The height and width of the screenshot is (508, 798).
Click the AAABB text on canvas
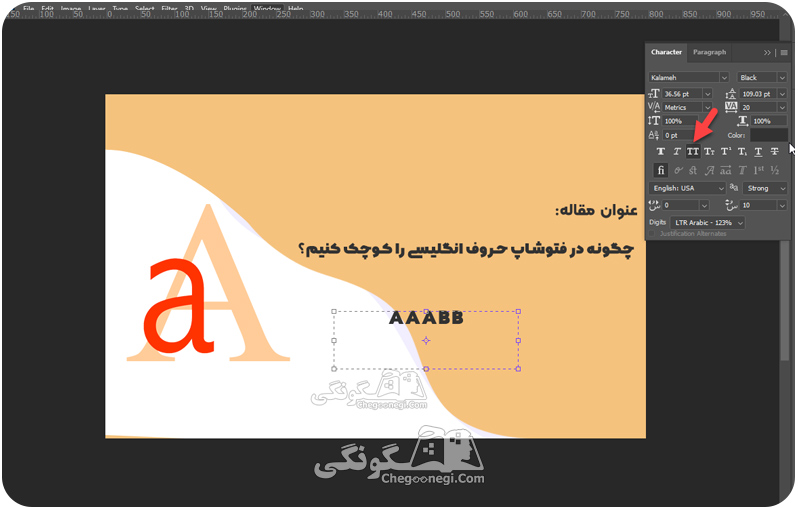coord(426,318)
